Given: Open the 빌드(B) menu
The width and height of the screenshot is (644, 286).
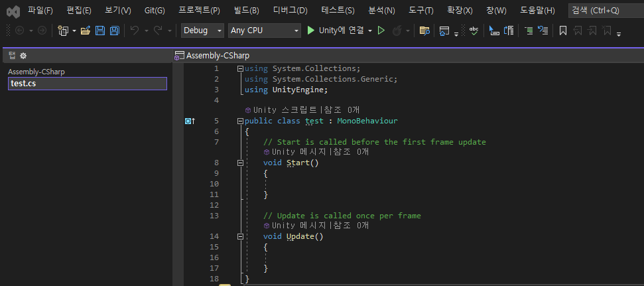Looking at the screenshot, I should [247, 11].
